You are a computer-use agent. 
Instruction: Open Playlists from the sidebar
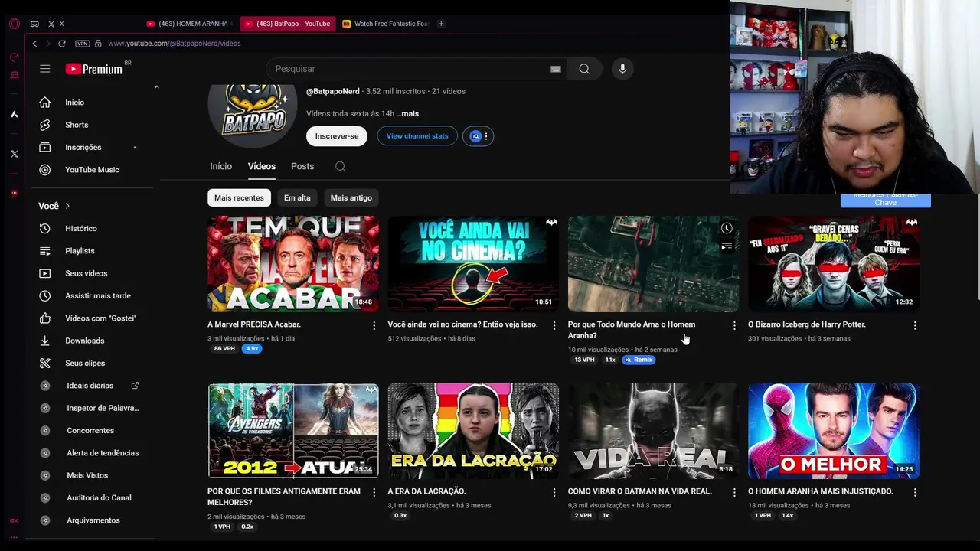coord(90,251)
